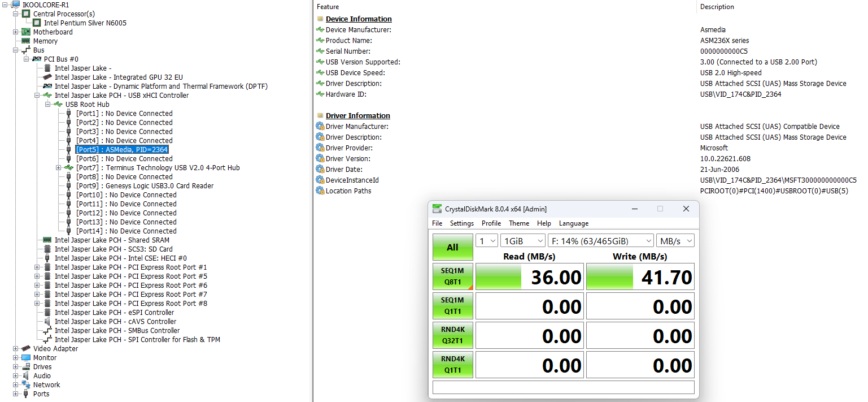
Task: Click the ASM236X series product name value
Action: [725, 41]
